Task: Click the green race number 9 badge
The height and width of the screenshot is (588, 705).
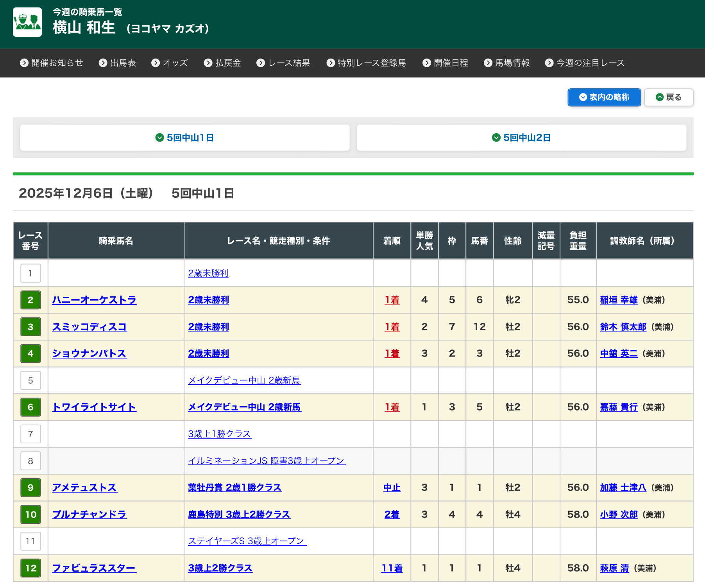Action: [30, 488]
